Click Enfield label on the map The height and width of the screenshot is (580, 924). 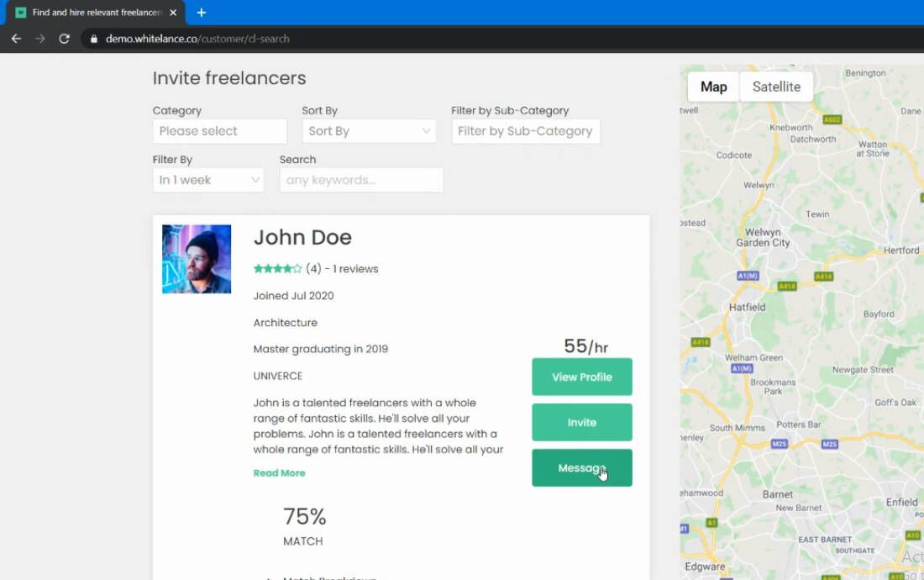(901, 502)
